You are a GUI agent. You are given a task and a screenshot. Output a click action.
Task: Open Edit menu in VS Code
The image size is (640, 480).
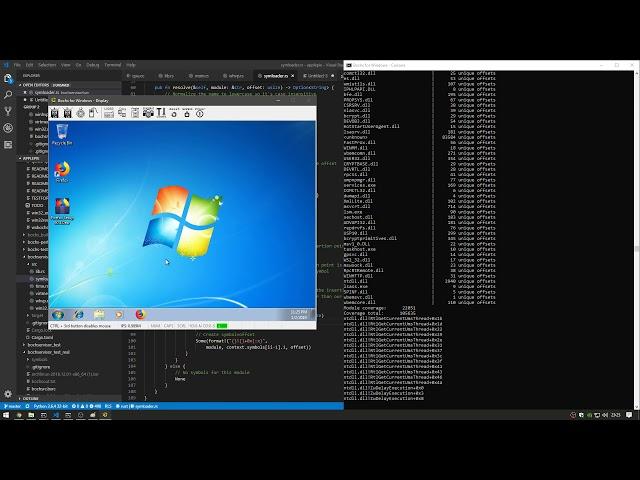29,65
